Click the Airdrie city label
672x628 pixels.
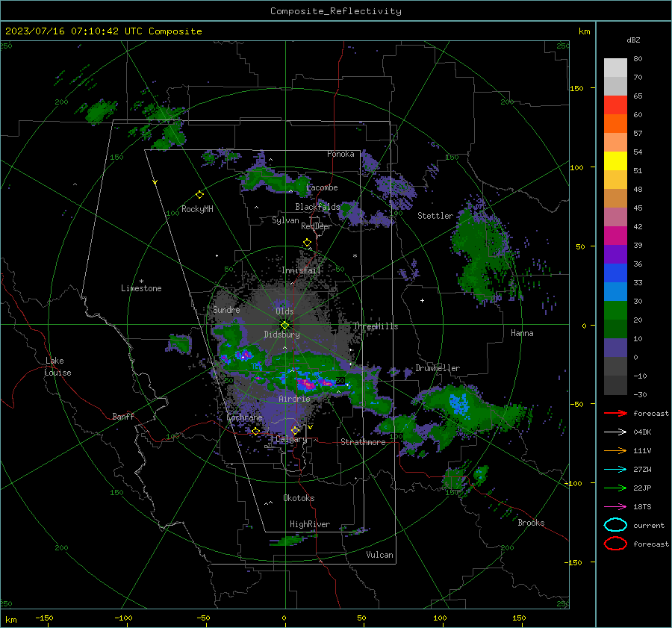pos(294,399)
